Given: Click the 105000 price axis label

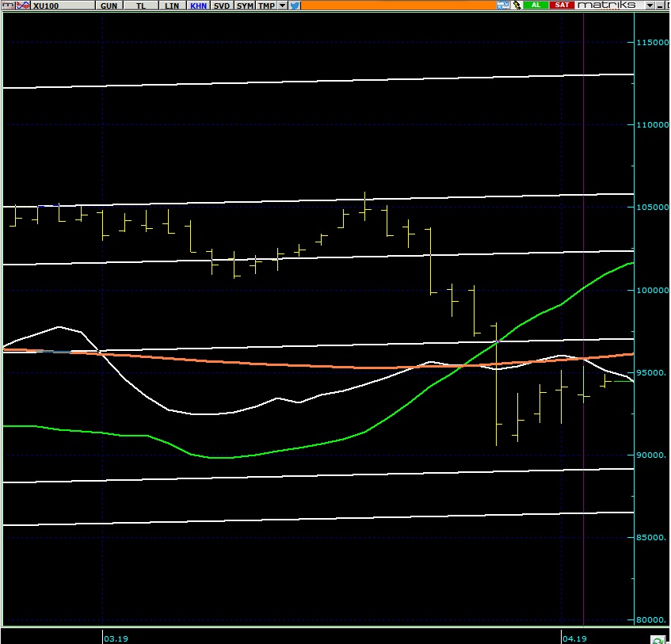Looking at the screenshot, I should [x=653, y=207].
